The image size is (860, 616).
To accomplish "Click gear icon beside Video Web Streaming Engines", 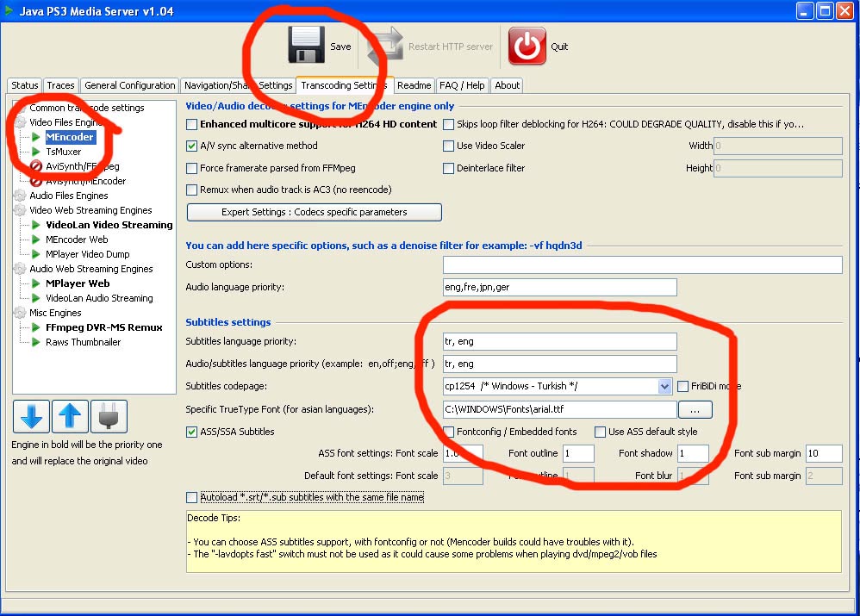I will (x=21, y=210).
